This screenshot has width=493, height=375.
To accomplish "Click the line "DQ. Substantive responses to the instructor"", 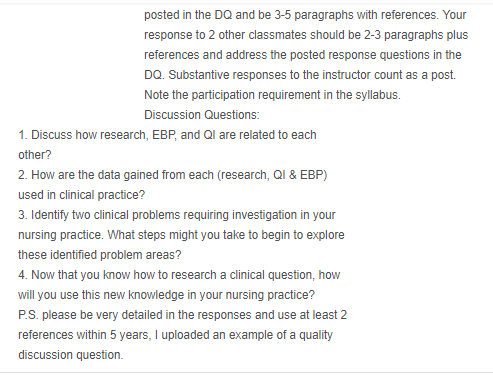I will tap(300, 75).
